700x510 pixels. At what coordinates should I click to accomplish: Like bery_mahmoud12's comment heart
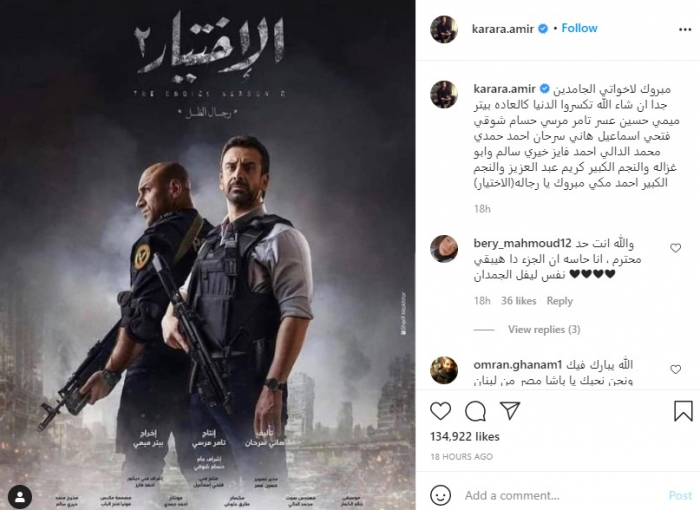[675, 248]
